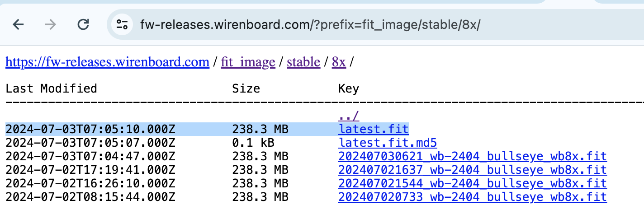The height and width of the screenshot is (205, 644).
Task: Download 202407020733_wb-2404_bullseye_wb8x.fit
Action: pyautogui.click(x=472, y=197)
